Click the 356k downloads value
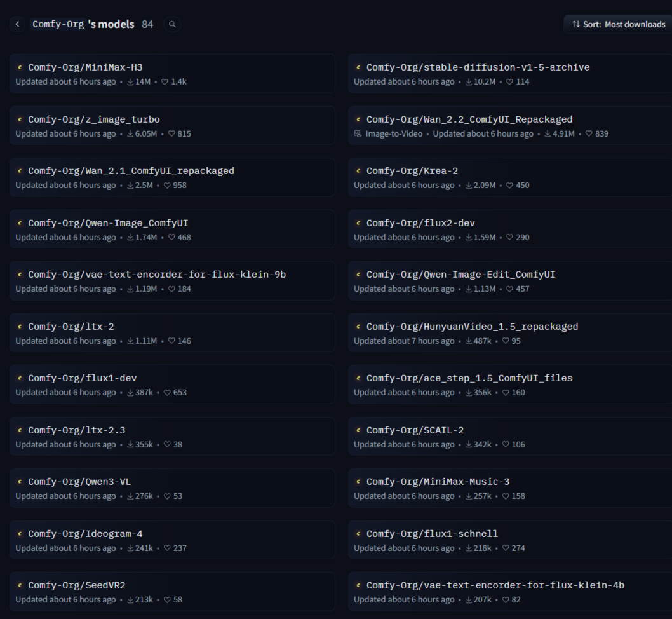Screen dimensions: 672x619 [483, 393]
